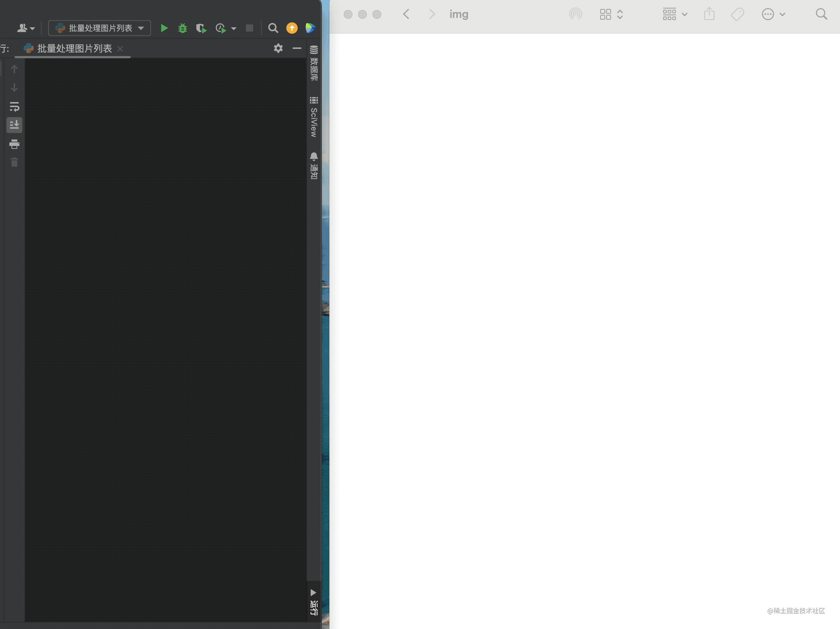Open the 数据库 database side panel
The width and height of the screenshot is (840, 629).
pyautogui.click(x=314, y=63)
